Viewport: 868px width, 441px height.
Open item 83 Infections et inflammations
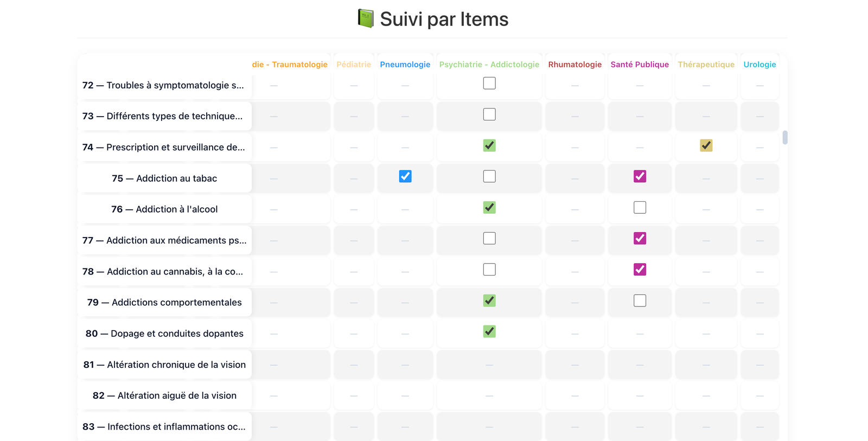click(164, 427)
